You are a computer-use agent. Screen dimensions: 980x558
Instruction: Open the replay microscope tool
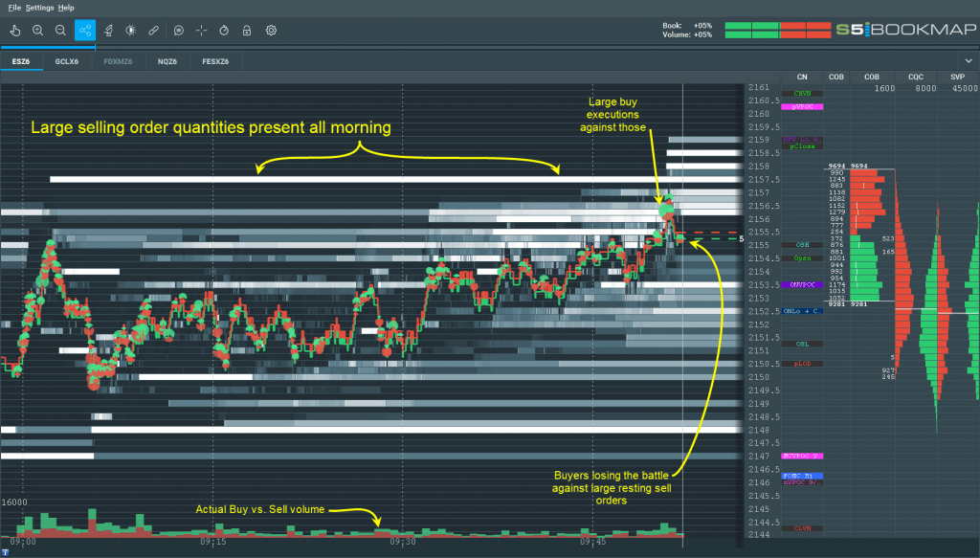109,30
